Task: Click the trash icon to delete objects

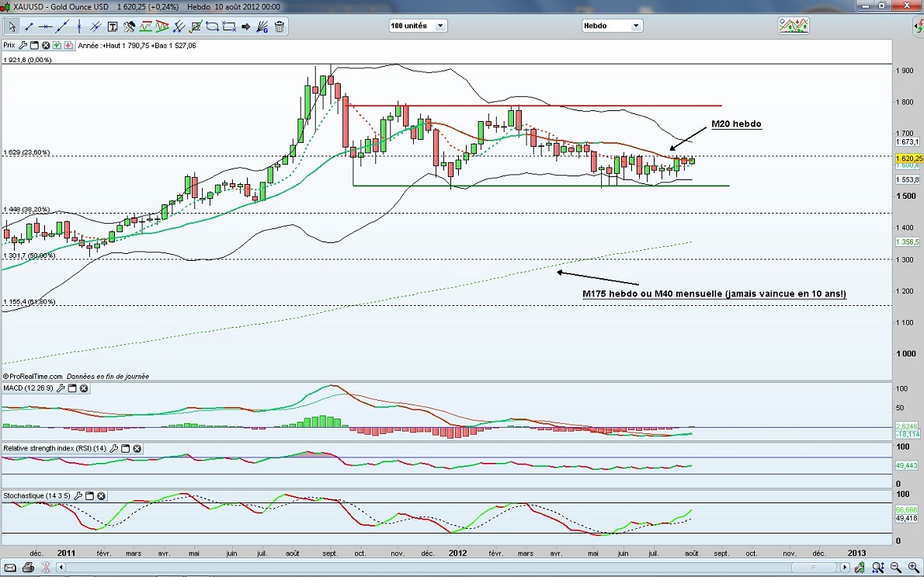Action: (x=280, y=26)
